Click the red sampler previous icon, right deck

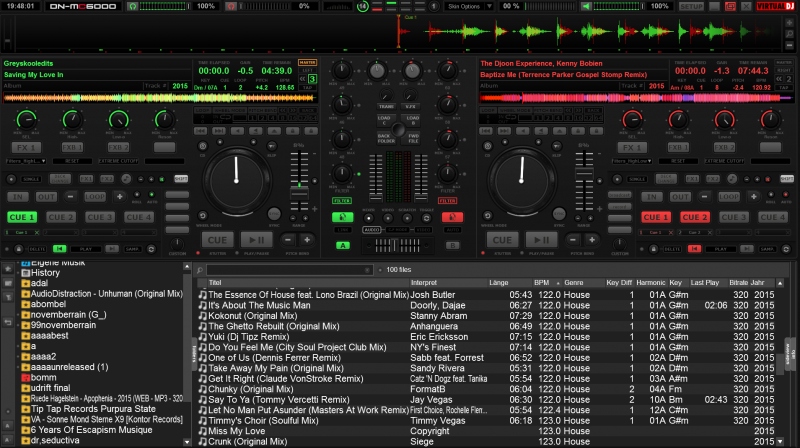click(694, 248)
